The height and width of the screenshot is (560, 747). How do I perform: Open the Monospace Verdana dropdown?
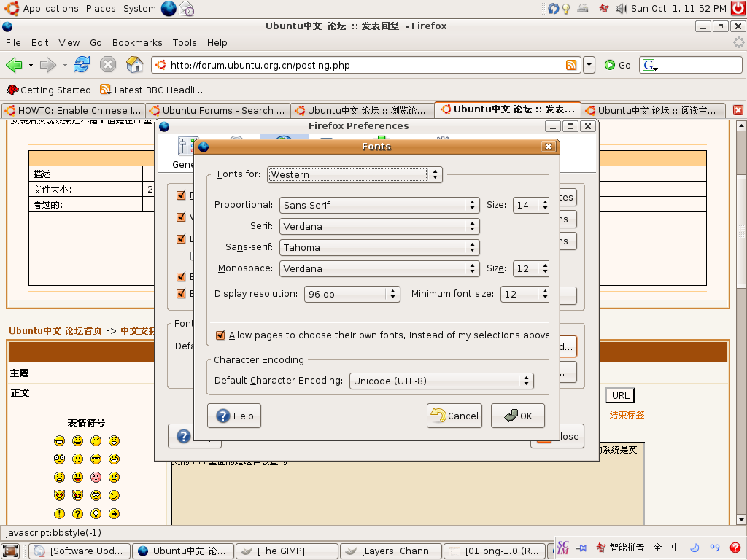pos(379,268)
